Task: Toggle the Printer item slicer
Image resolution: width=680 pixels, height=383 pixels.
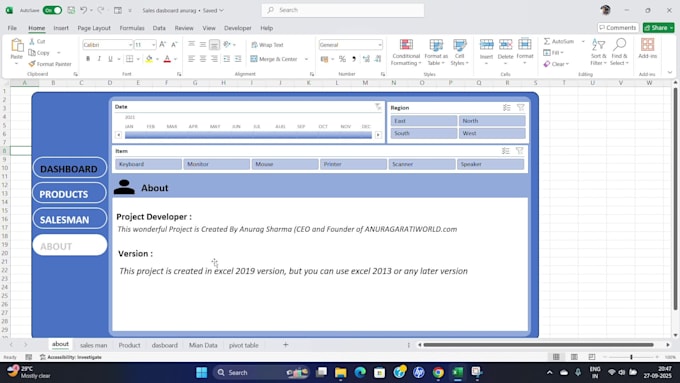Action: (x=353, y=164)
